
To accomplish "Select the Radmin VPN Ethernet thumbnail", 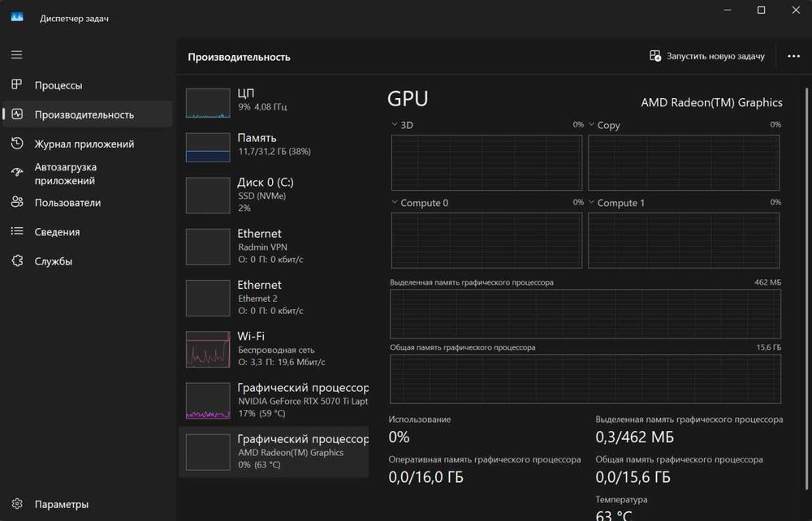I will click(x=208, y=246).
